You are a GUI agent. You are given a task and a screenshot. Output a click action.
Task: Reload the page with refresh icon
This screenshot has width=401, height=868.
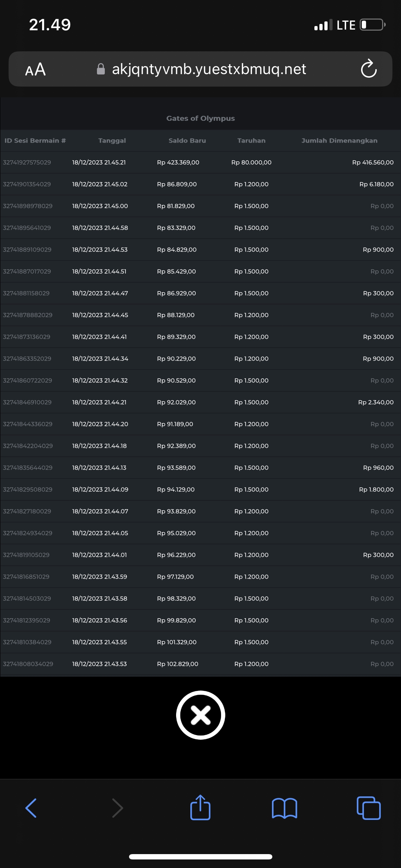pos(369,69)
